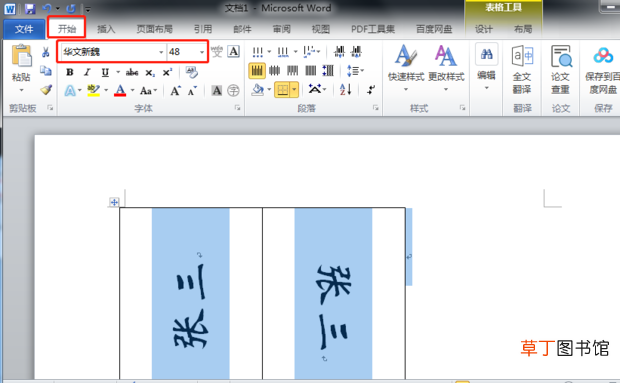
Task: Apply character border icon
Action: click(234, 51)
